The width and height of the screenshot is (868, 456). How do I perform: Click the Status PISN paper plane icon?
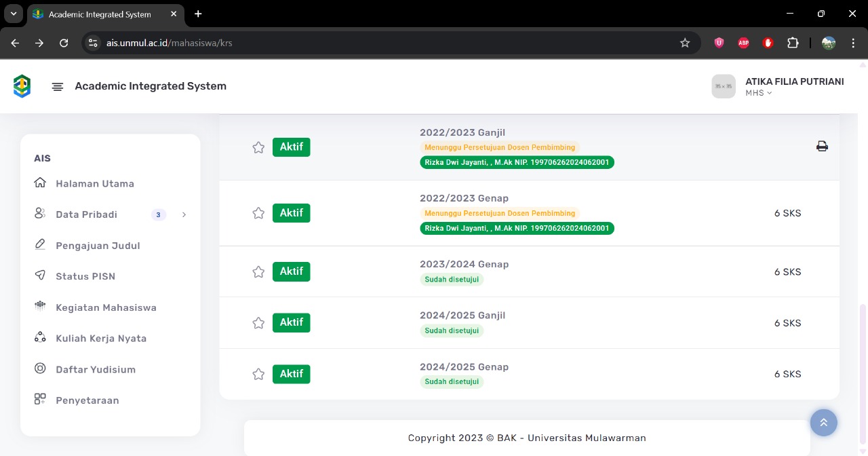pos(40,275)
